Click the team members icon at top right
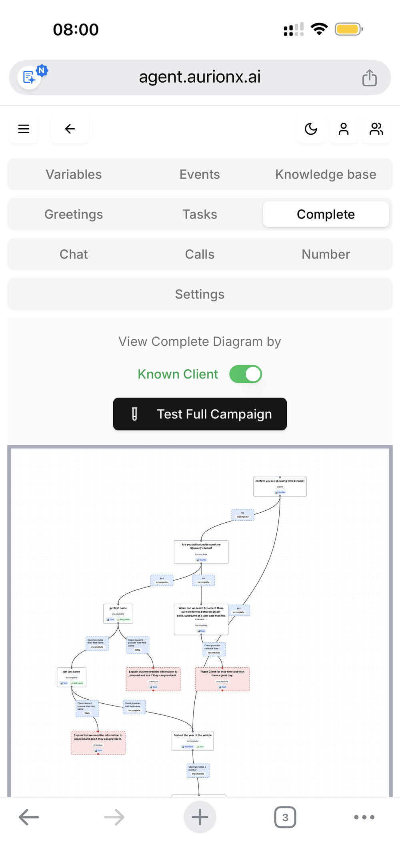The width and height of the screenshot is (400, 868). (376, 129)
